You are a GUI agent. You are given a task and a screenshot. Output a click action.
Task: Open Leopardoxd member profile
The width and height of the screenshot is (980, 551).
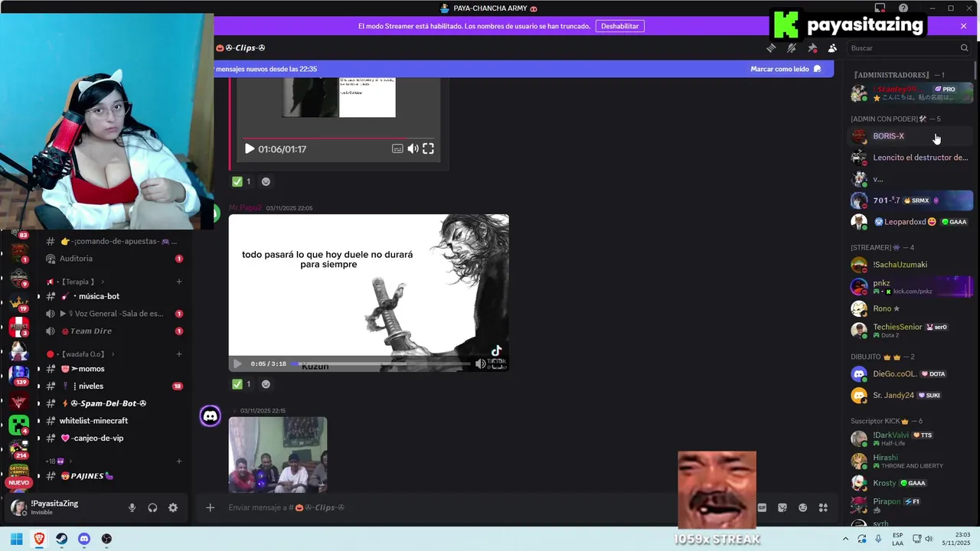coord(911,222)
